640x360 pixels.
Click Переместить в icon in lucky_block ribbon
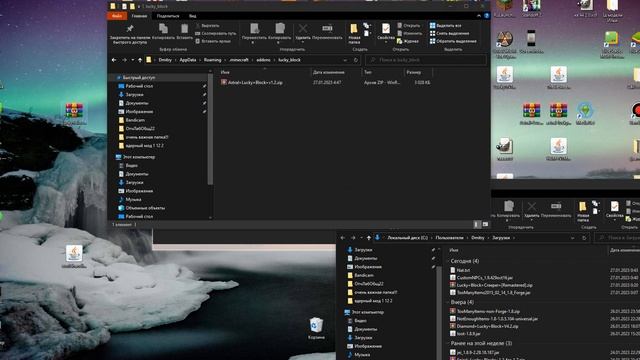click(254, 29)
